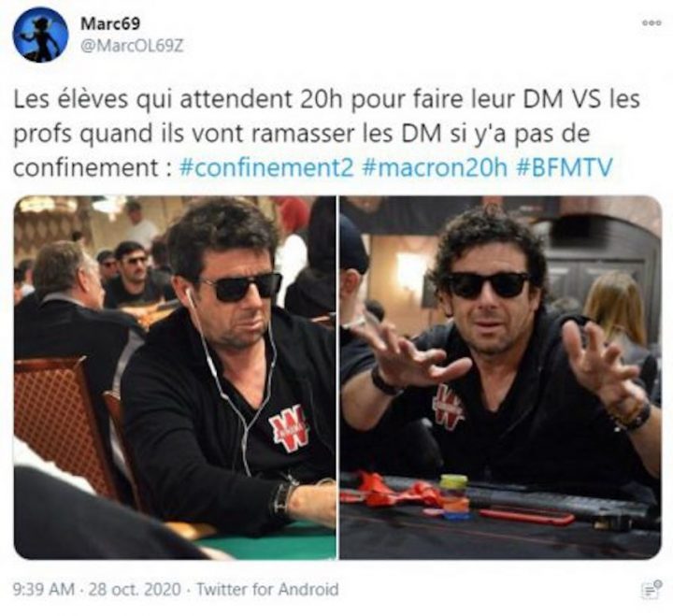Click the 28 oct. 2020 date
This screenshot has width=673, height=616.
coord(135,589)
